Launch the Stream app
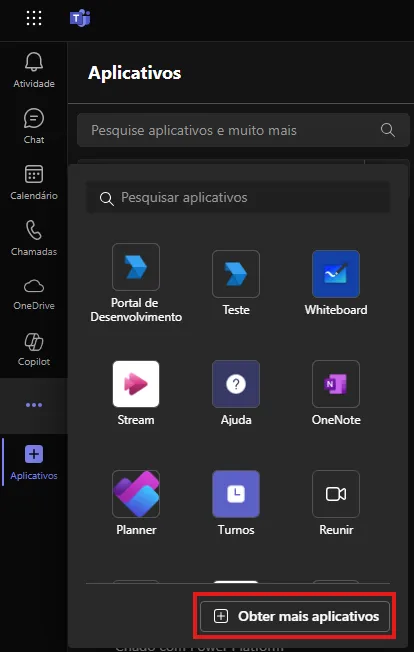This screenshot has height=652, width=414. [136, 393]
